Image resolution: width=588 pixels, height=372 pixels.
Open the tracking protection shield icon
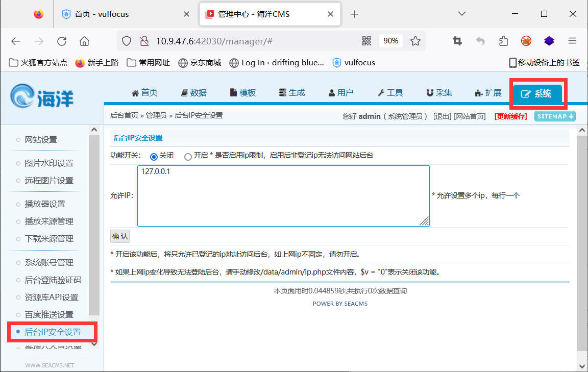point(127,41)
